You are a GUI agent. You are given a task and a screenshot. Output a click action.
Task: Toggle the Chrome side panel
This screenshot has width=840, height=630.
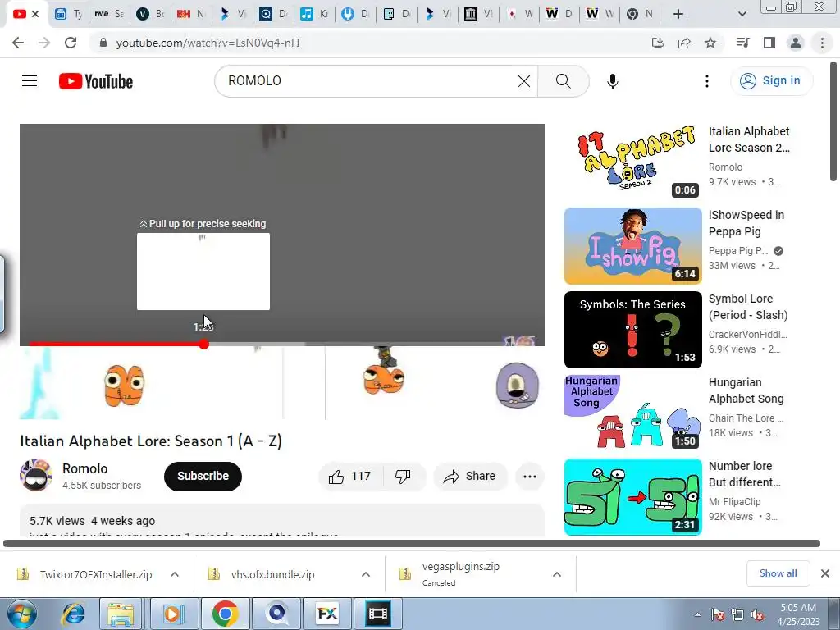[x=769, y=43]
